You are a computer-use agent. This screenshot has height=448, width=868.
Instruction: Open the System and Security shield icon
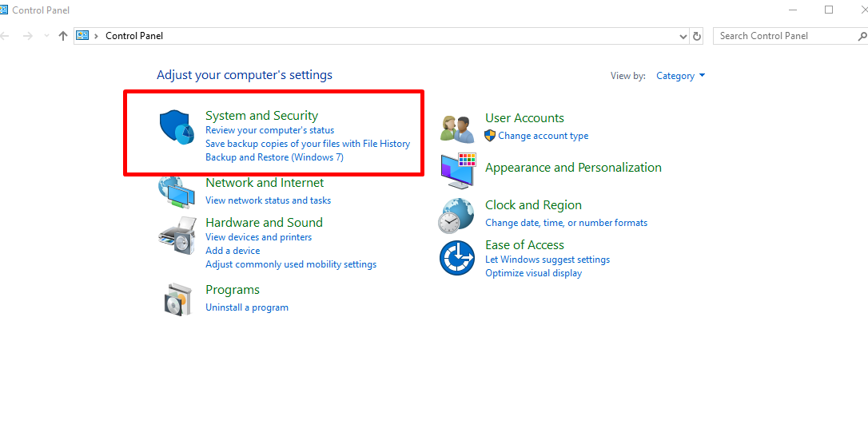pos(177,127)
